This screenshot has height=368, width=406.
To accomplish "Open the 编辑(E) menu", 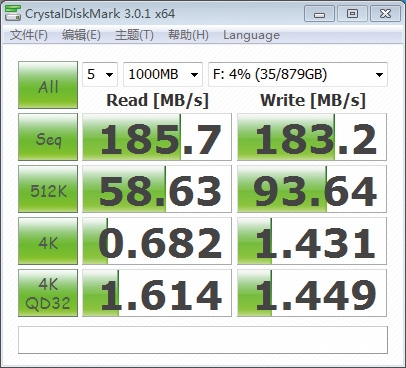I will coord(81,35).
